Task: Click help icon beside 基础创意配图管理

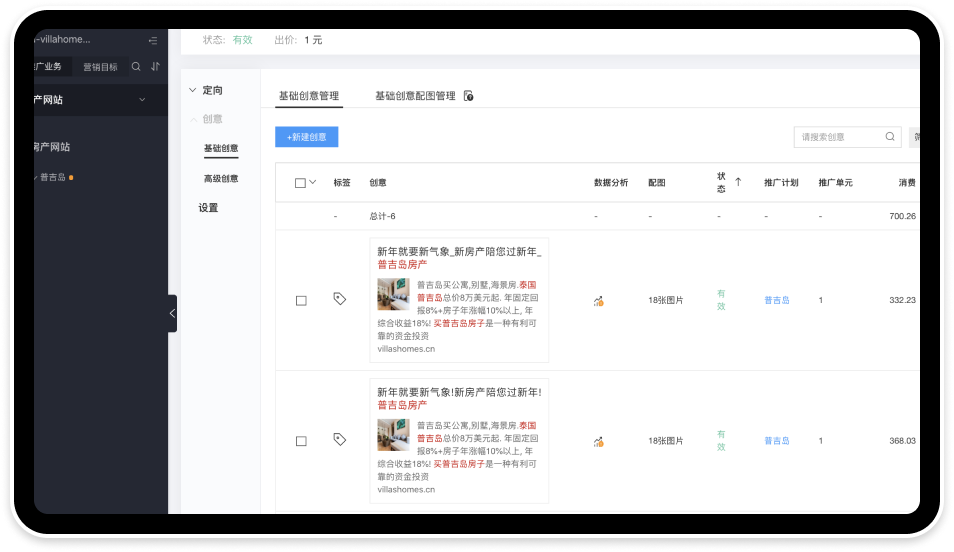Action: [x=468, y=96]
